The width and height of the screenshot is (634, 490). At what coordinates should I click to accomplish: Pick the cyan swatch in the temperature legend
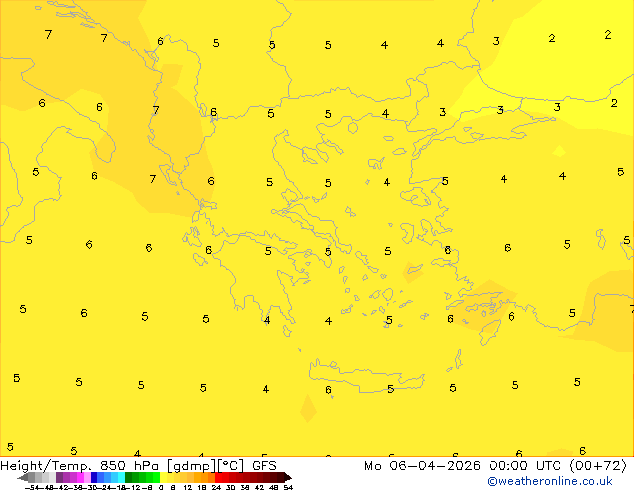tap(121, 477)
